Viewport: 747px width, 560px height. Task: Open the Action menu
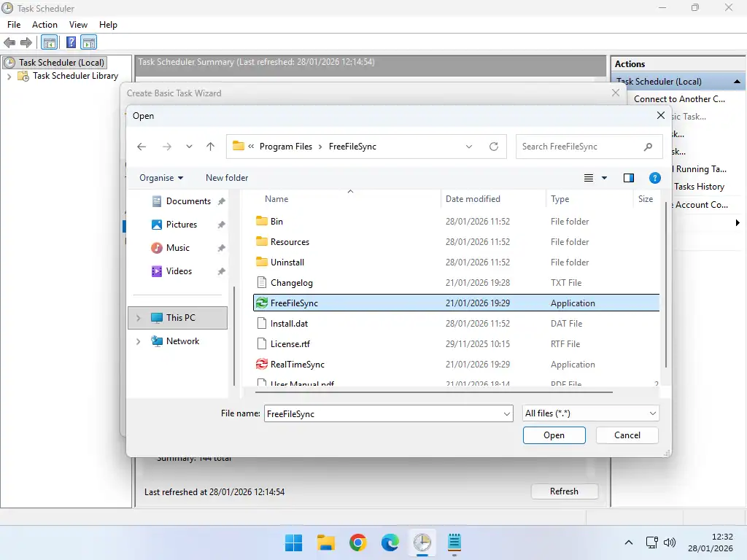pos(44,24)
